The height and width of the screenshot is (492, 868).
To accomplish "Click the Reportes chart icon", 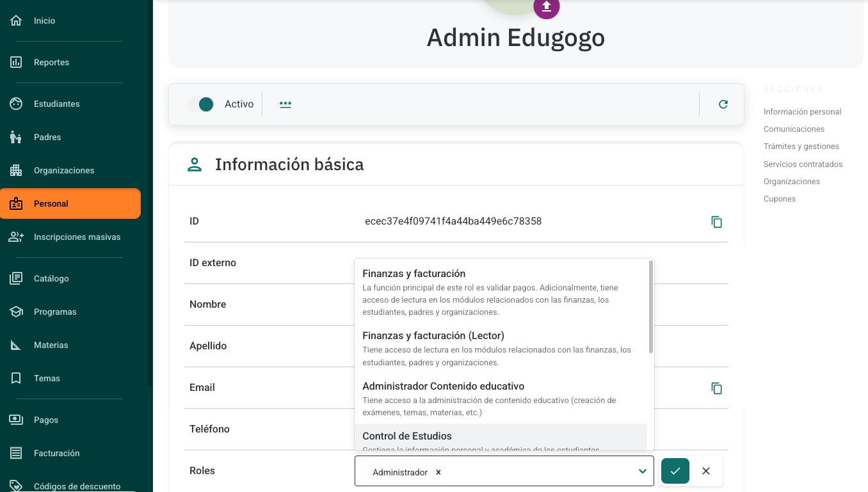I will tap(16, 63).
